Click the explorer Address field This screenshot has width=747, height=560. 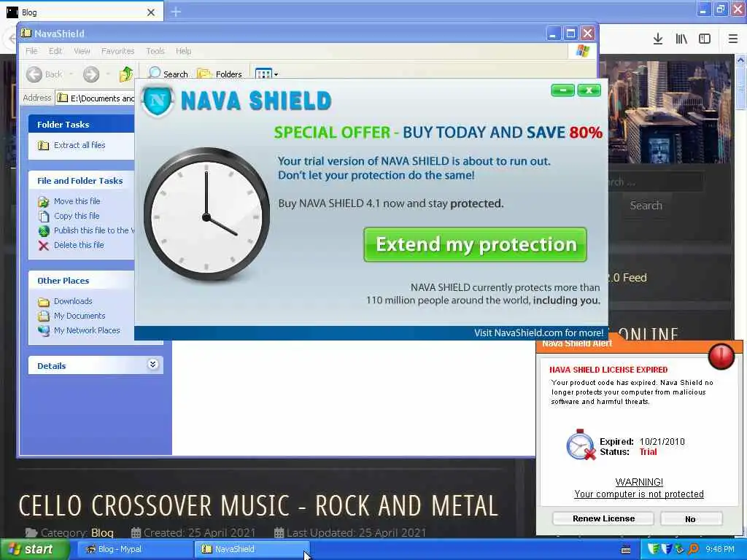coord(96,98)
